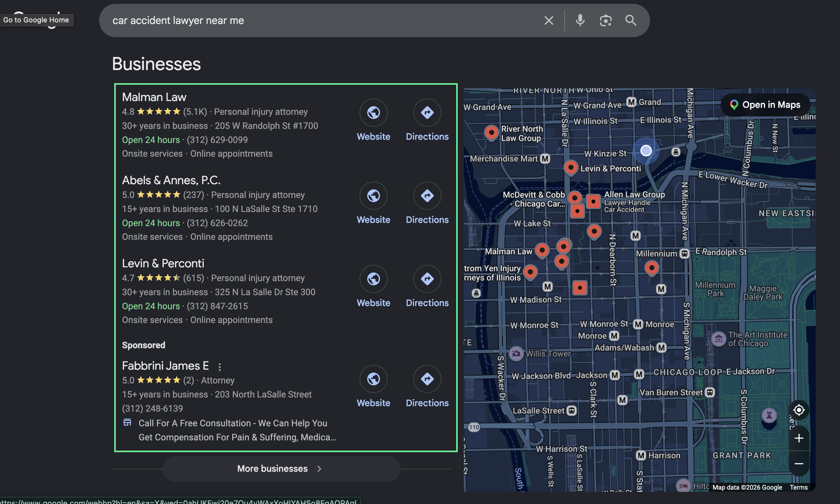The height and width of the screenshot is (504, 840).
Task: Open the map in Google Maps
Action: pyautogui.click(x=765, y=105)
